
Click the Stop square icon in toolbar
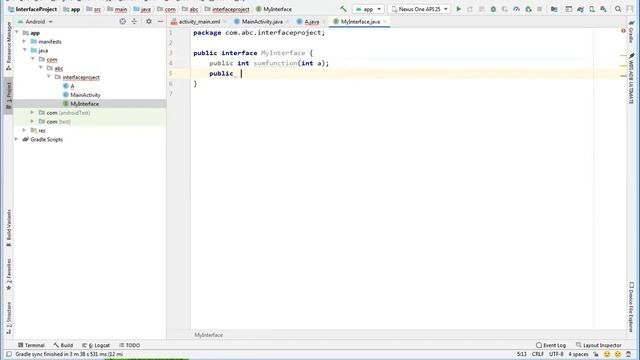point(540,9)
